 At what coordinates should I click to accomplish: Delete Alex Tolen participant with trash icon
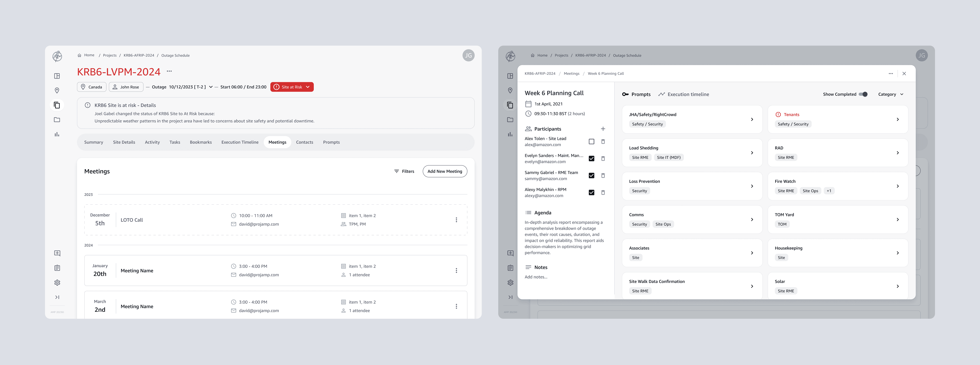[603, 142]
